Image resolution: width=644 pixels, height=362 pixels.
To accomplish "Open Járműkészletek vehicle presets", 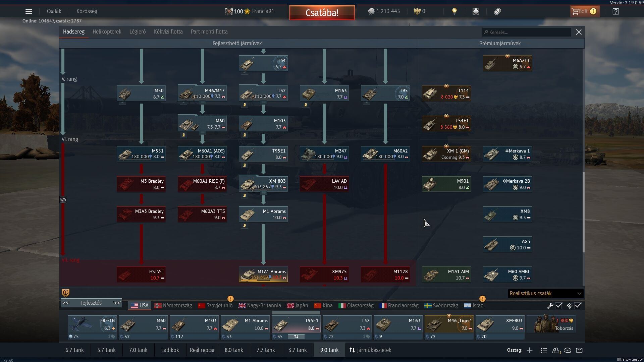I will click(x=370, y=350).
